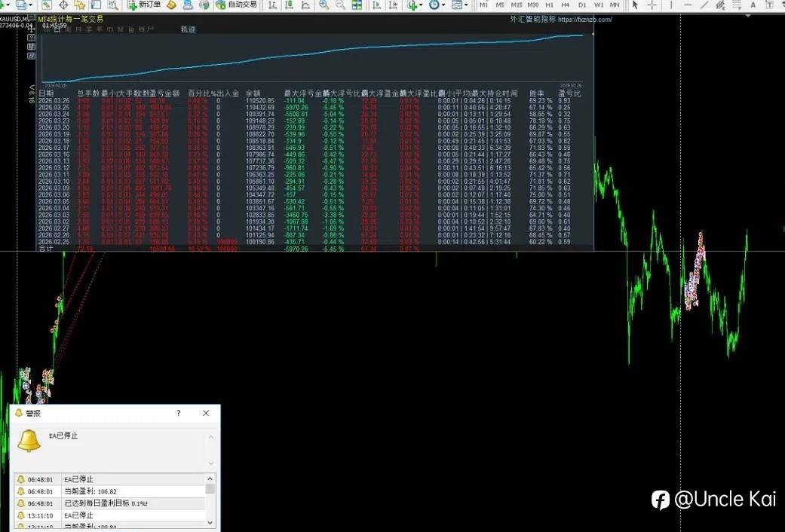Click the 胜率 column header
The image size is (785, 532).
(x=537, y=93)
